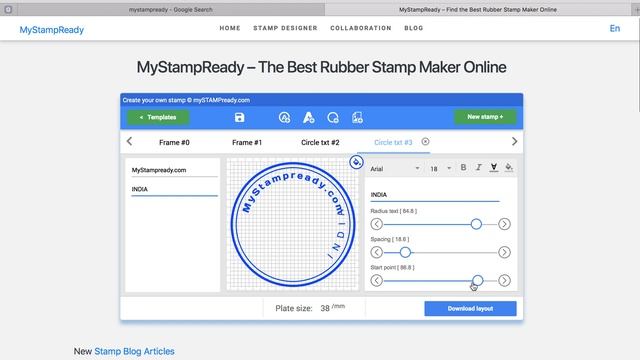The image size is (640, 360).
Task: Toggle bold text formatting
Action: point(463,167)
